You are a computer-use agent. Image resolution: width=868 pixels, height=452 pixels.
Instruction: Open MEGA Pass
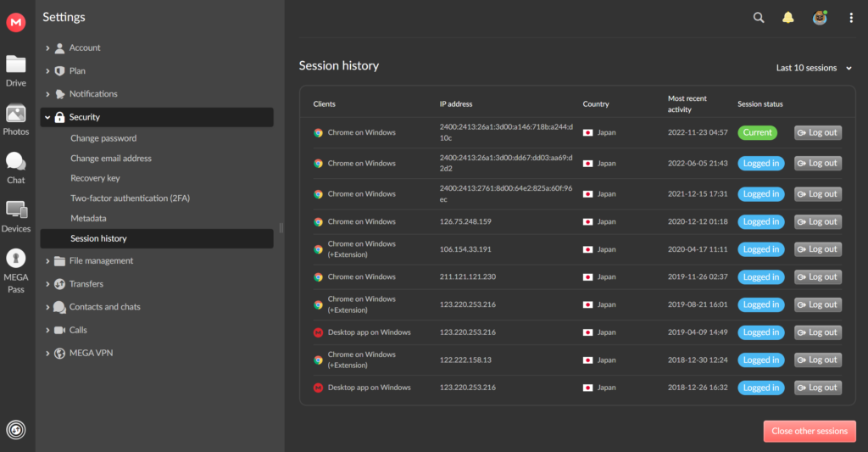coord(16,269)
